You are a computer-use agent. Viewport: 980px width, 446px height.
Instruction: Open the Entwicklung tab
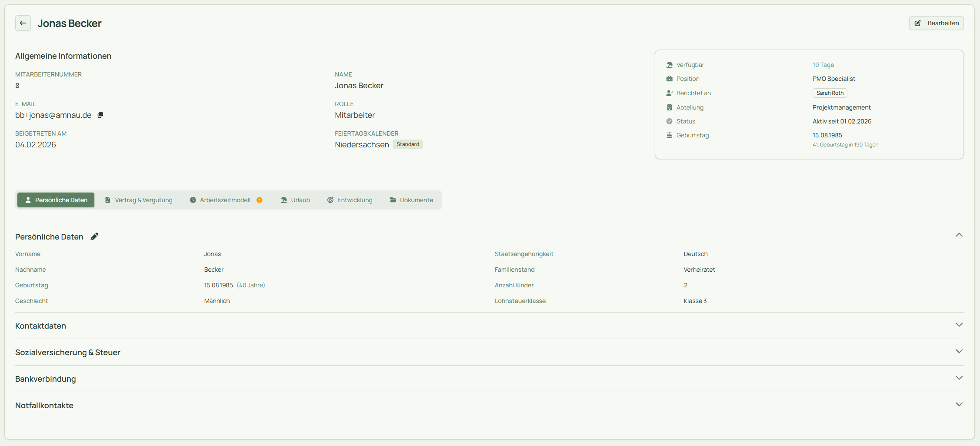tap(350, 200)
